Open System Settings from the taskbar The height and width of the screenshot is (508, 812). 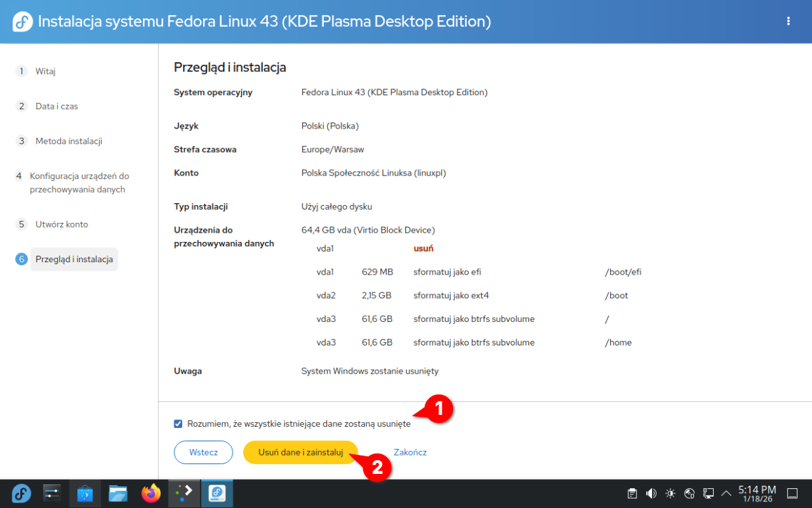pos(52,493)
